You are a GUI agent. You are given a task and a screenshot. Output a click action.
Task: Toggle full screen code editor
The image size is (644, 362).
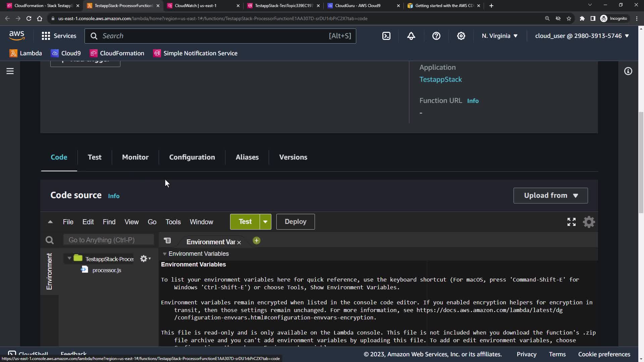(x=571, y=222)
